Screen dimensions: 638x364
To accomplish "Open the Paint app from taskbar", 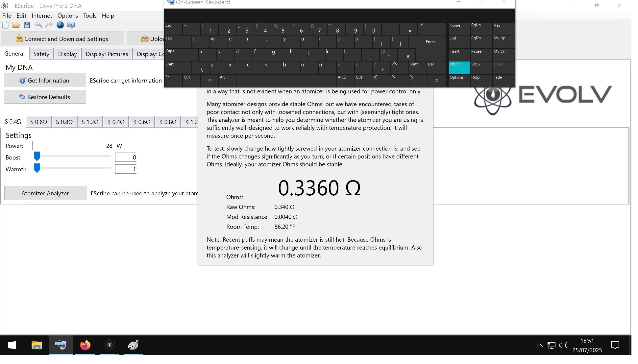I will pos(133,345).
